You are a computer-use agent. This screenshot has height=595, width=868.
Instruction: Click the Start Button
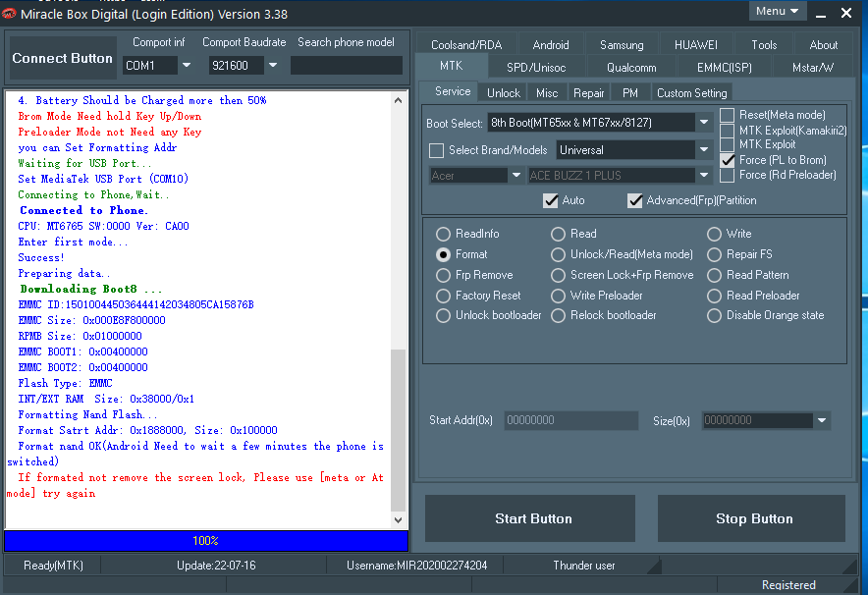click(x=530, y=518)
